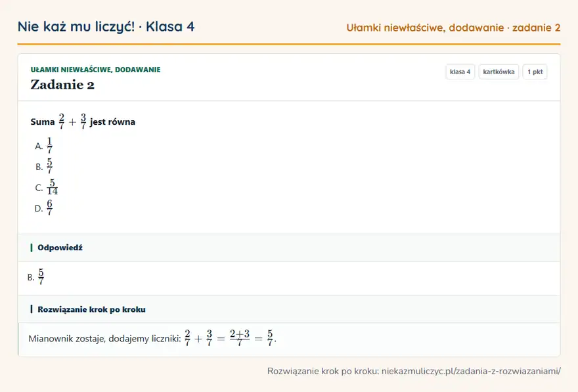578x392 pixels.
Task: Click the 'klasa 4' tag
Action: point(460,72)
